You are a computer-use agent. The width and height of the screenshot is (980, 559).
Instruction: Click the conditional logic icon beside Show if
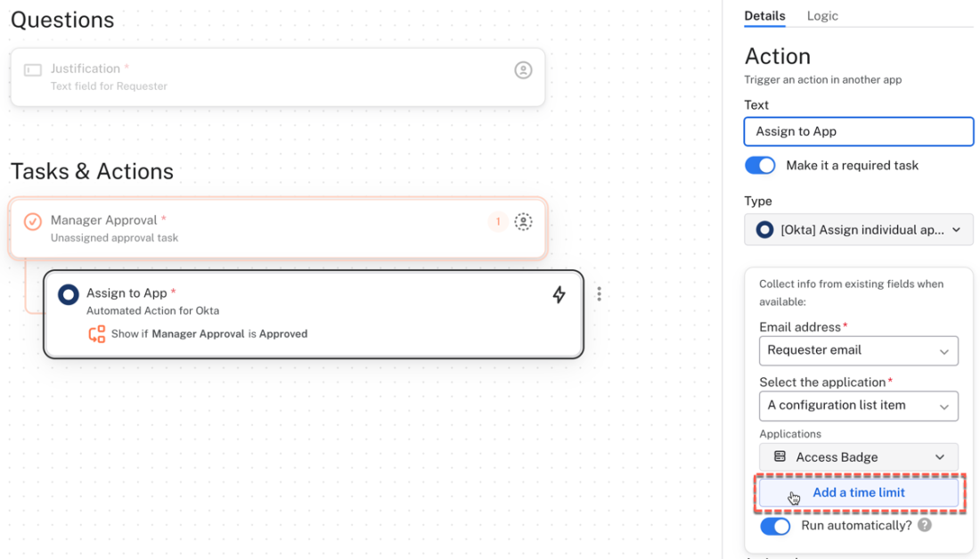(x=96, y=334)
